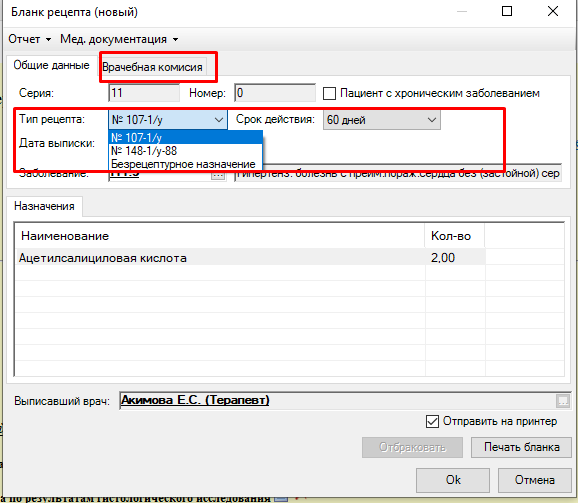This screenshot has height=503, width=578.
Task: Open the Назначения tab
Action: (x=44, y=206)
